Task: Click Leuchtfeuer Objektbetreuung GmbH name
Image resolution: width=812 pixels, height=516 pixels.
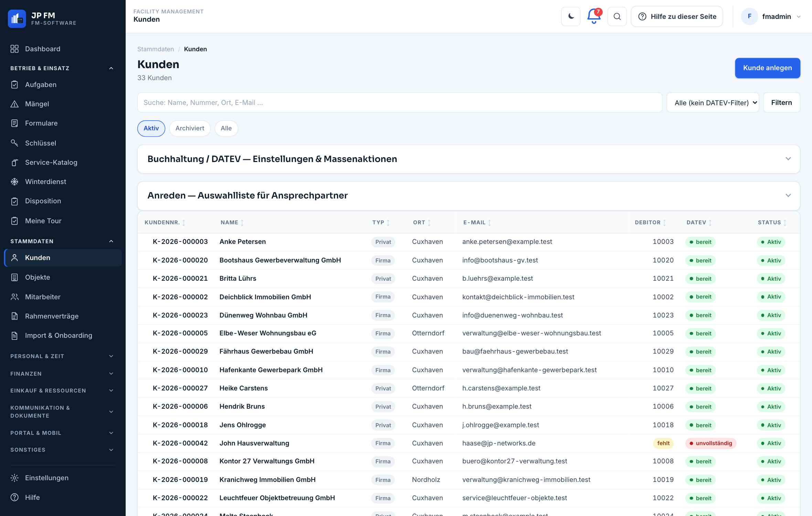Action: tap(277, 498)
